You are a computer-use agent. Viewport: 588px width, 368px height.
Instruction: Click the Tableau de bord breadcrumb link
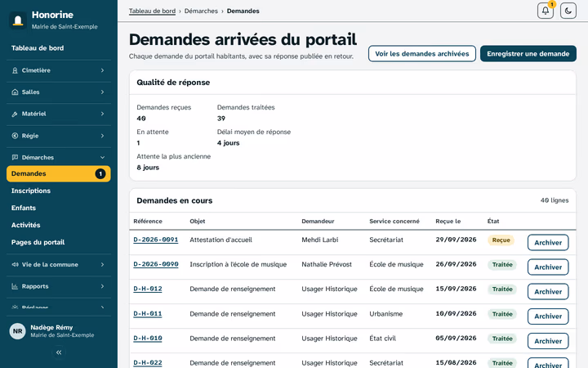pos(152,11)
